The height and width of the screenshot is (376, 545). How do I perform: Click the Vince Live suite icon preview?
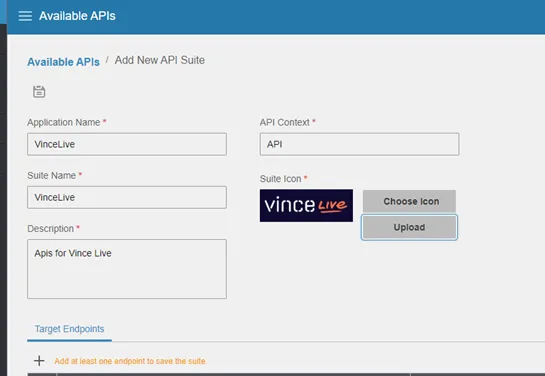coord(306,205)
